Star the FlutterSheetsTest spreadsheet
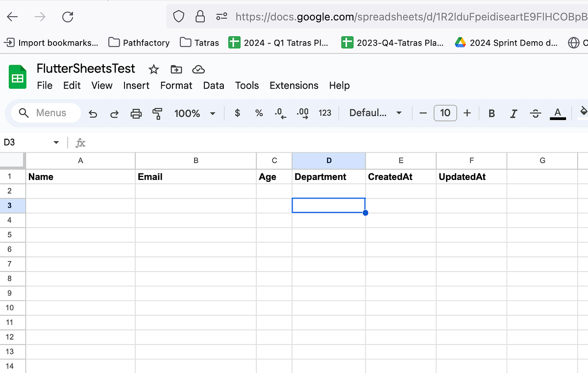The width and height of the screenshot is (588, 373). [x=153, y=69]
